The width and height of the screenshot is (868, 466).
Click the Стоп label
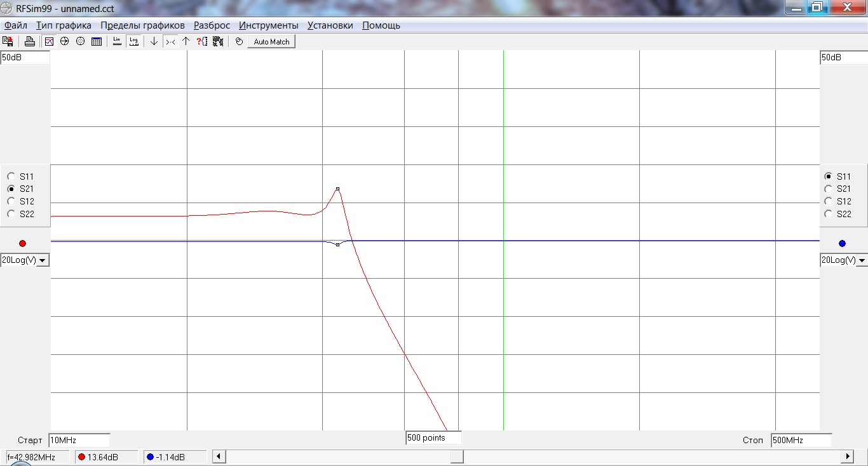click(x=753, y=440)
